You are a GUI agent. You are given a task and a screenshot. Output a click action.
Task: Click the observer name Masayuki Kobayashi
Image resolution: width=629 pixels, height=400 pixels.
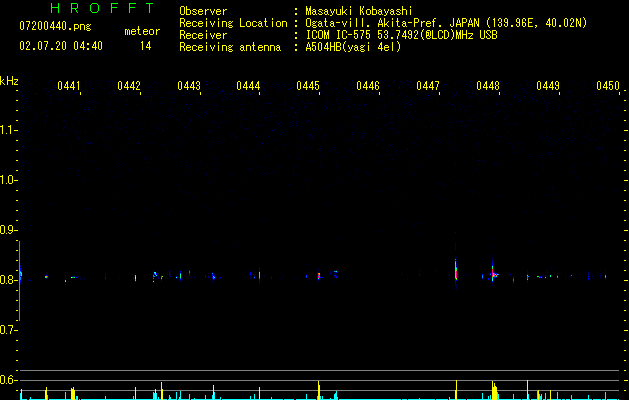coord(359,11)
